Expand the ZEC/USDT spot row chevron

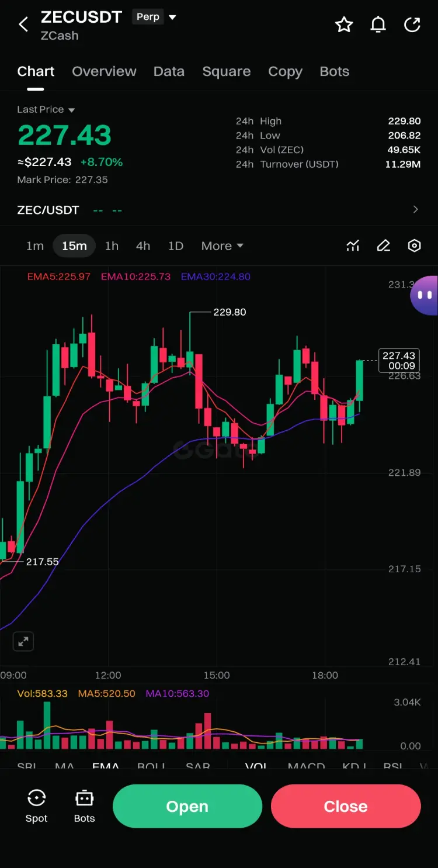point(416,209)
